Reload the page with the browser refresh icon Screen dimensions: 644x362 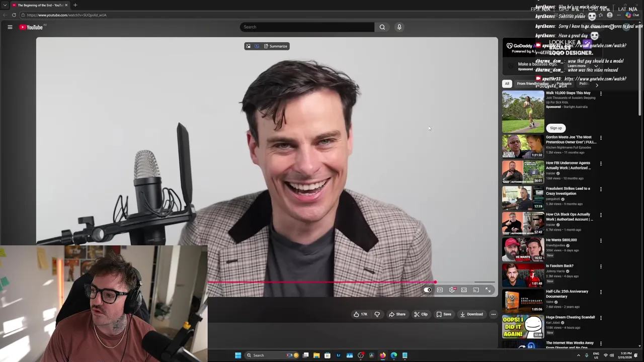pyautogui.click(x=14, y=15)
